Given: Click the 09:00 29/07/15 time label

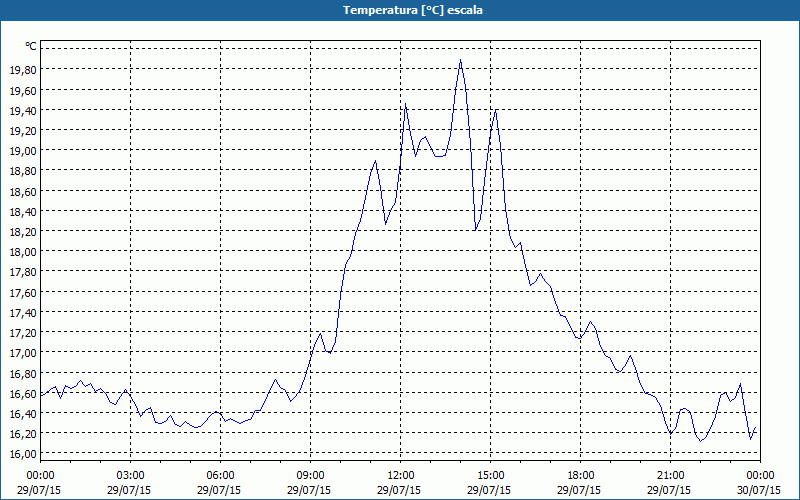Looking at the screenshot, I should (x=309, y=483).
